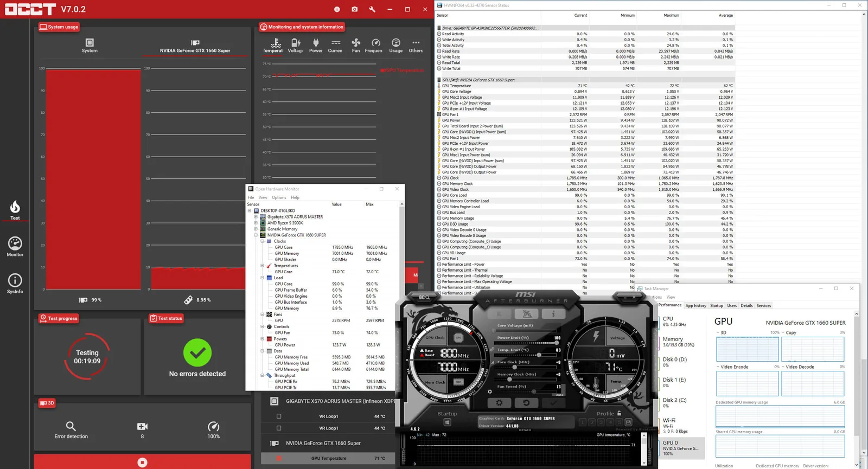Open Options menu in Open Hardware Monitor
868x469 pixels.
coord(279,197)
